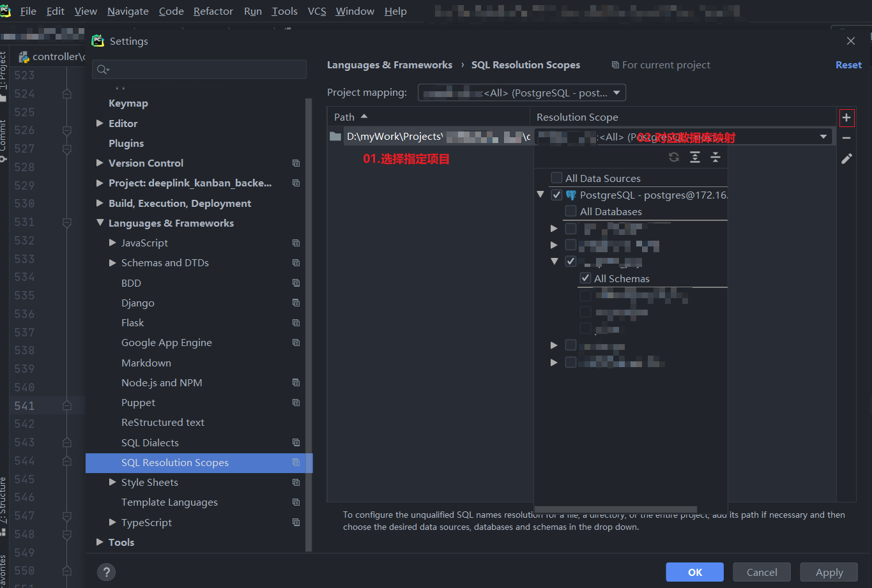Edit the mapping using the pencil icon
This screenshot has height=588, width=872.
pyautogui.click(x=846, y=158)
